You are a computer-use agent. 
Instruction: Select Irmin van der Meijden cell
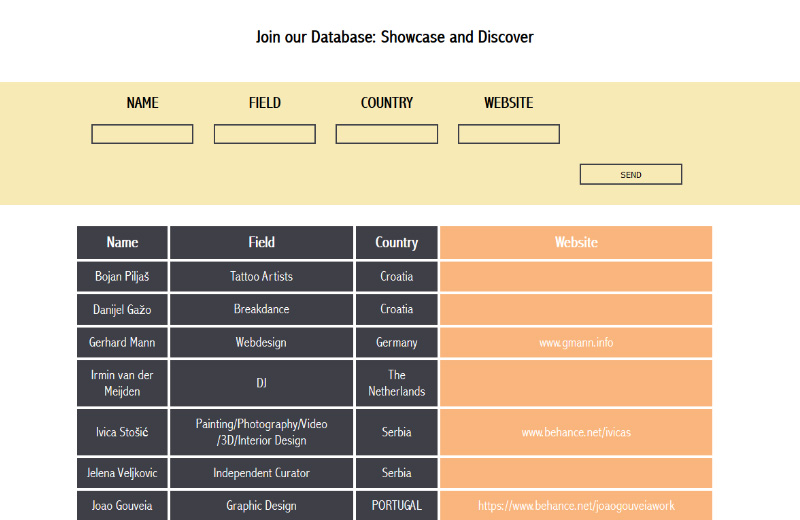click(122, 383)
